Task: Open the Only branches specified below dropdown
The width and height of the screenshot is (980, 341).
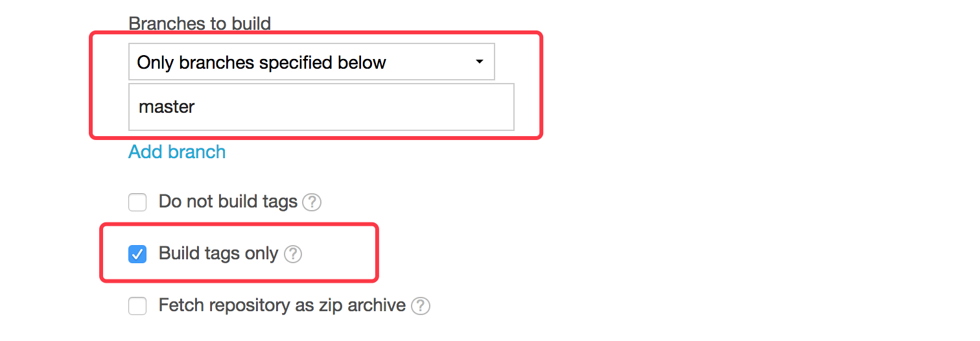Action: 312,62
